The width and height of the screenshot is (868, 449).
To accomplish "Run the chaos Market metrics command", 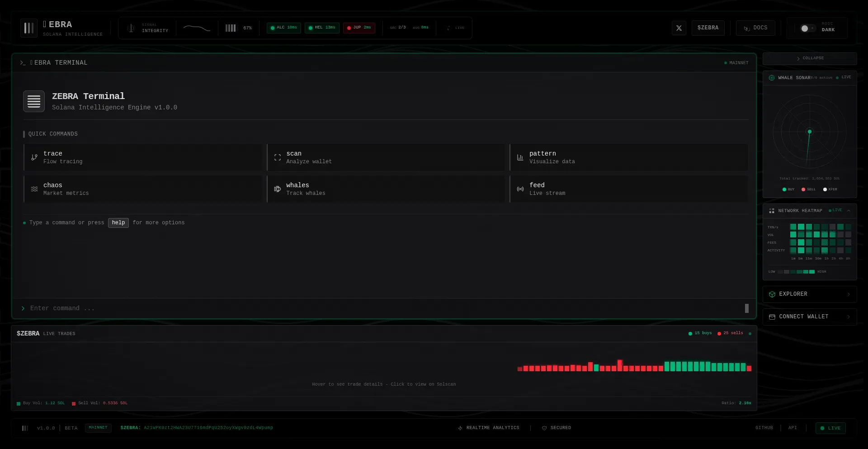I will pos(143,189).
